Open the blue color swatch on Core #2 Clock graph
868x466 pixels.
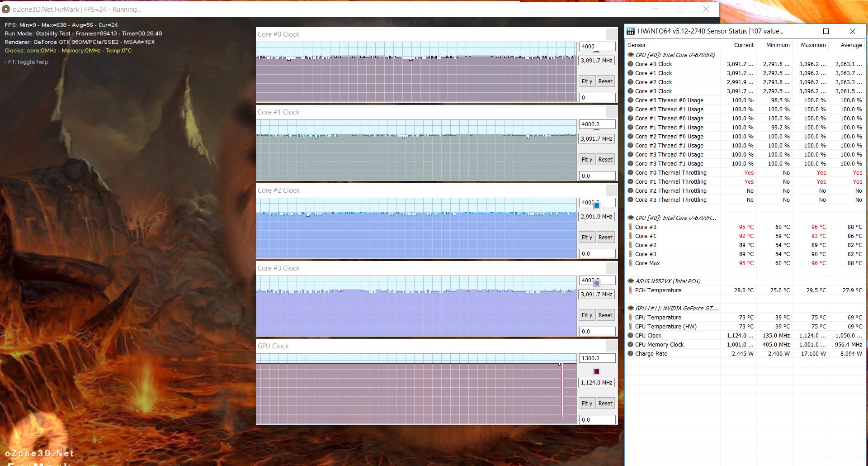click(597, 205)
